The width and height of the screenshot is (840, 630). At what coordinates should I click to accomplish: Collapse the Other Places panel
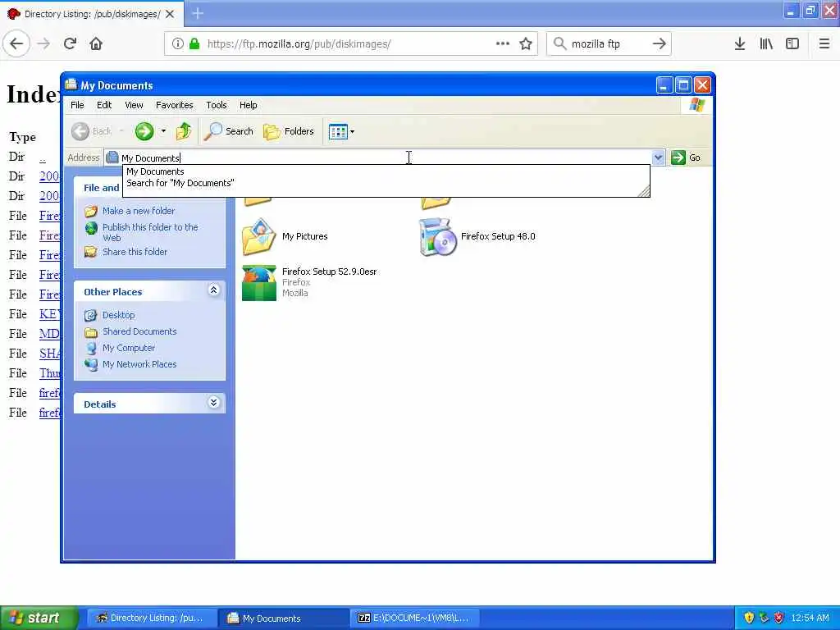click(213, 290)
